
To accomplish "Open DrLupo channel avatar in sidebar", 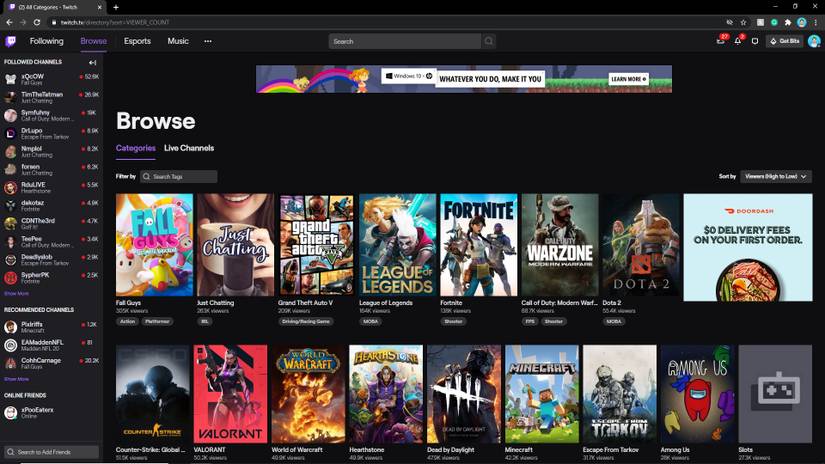I will (x=11, y=134).
